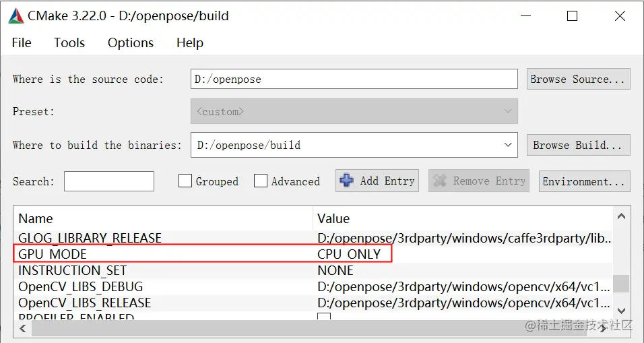Click the CMake logo in title bar

(x=16, y=16)
